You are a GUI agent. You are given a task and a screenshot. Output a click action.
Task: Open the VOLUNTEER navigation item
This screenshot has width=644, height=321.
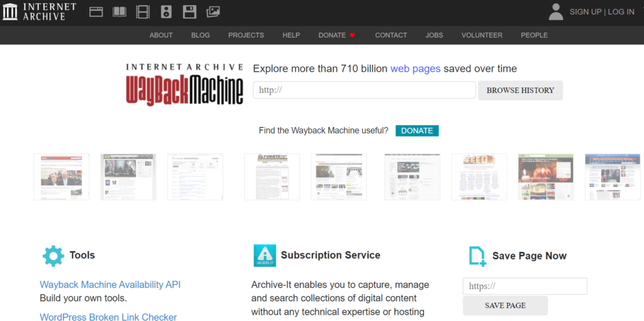482,35
